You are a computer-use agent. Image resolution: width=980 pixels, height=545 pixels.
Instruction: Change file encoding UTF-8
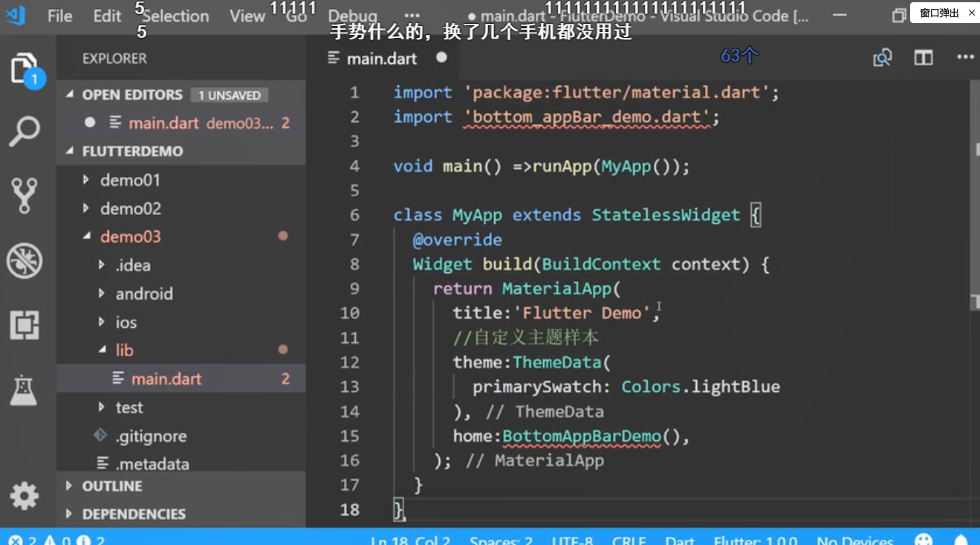click(572, 541)
